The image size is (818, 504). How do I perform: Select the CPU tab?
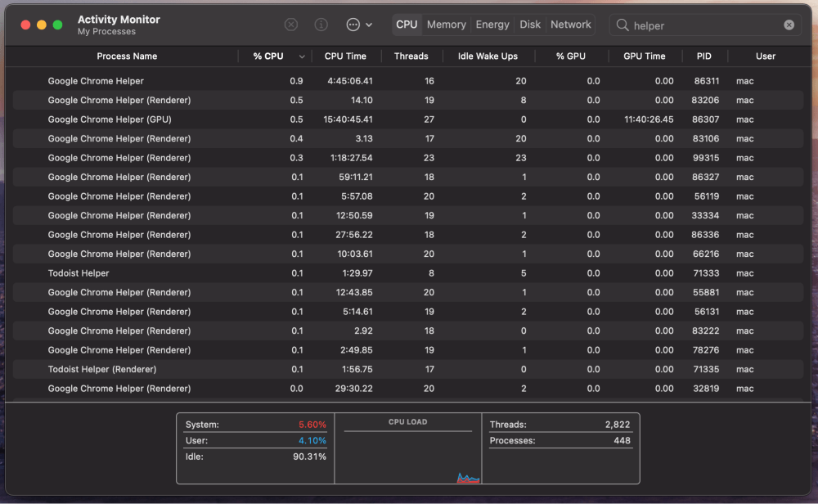coord(407,25)
